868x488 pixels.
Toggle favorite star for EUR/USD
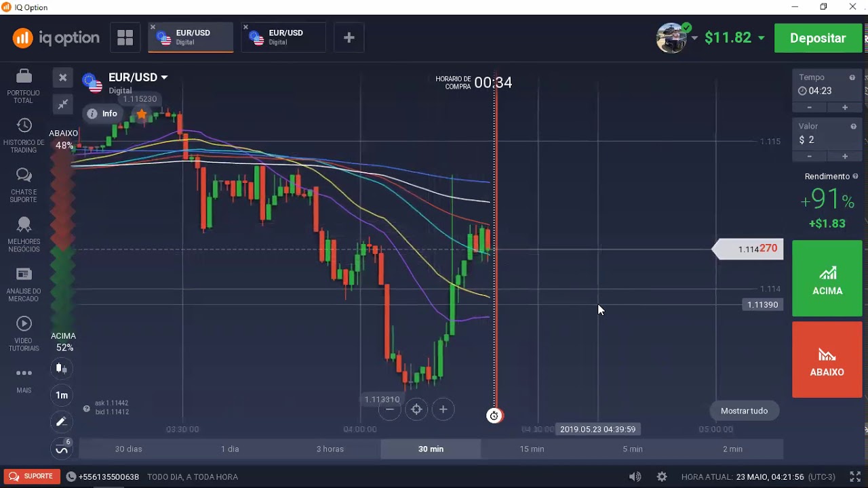pyautogui.click(x=141, y=114)
